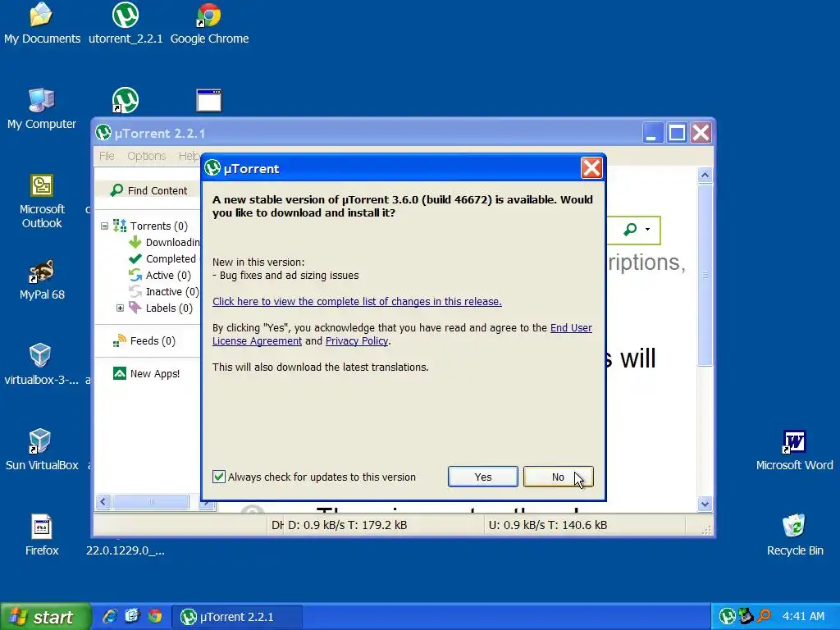Open the File menu in µTorrent 2.2.1
Screen dimensions: 840x630
(107, 156)
